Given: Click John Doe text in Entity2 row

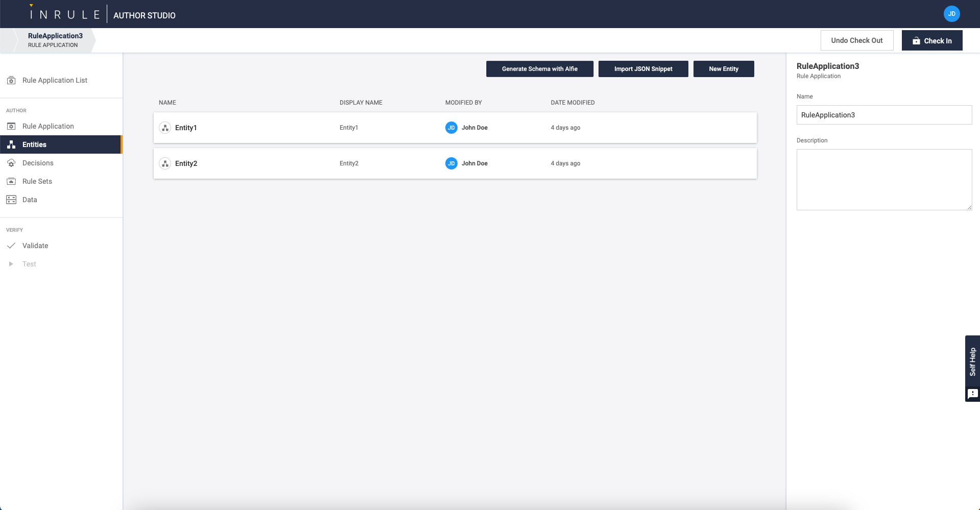Looking at the screenshot, I should [x=474, y=163].
